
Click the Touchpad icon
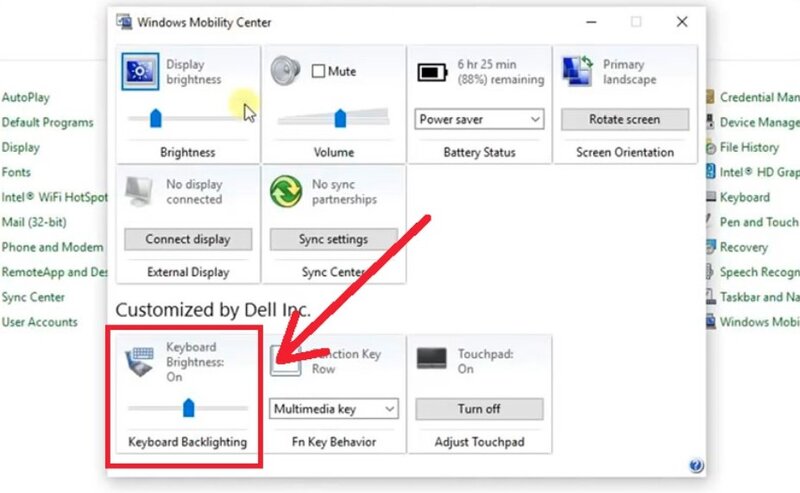pos(432,358)
